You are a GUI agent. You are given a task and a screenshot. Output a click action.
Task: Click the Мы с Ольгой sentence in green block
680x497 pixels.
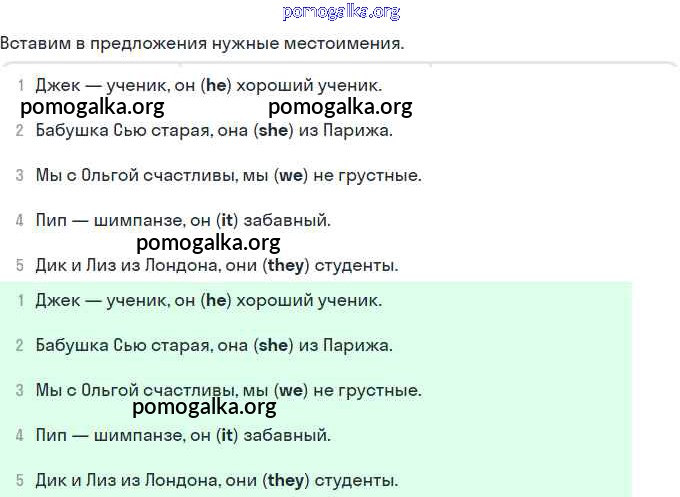coord(228,390)
